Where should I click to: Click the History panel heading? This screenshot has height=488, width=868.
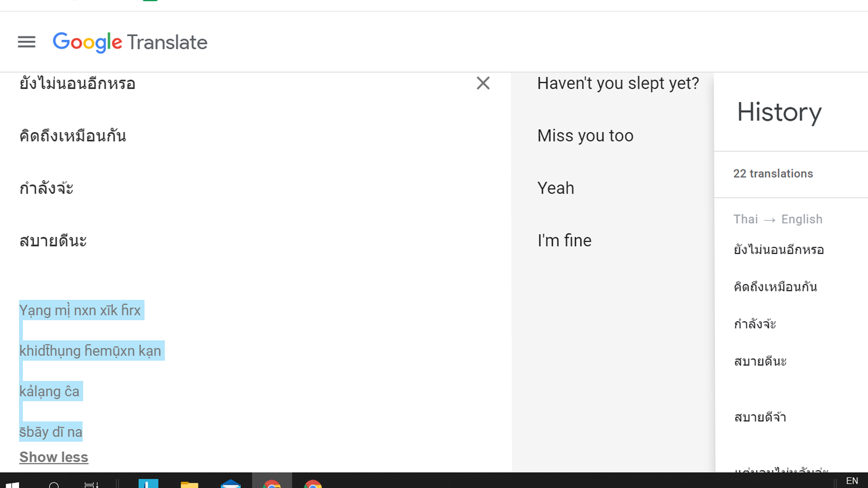pos(779,112)
